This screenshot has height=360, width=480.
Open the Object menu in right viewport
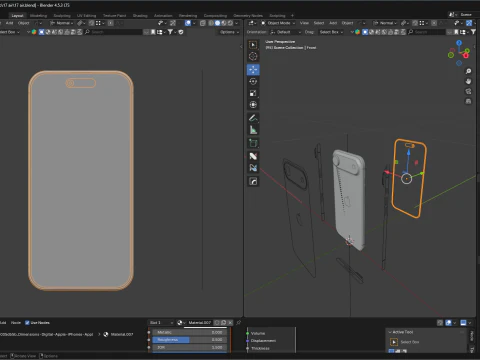point(347,23)
